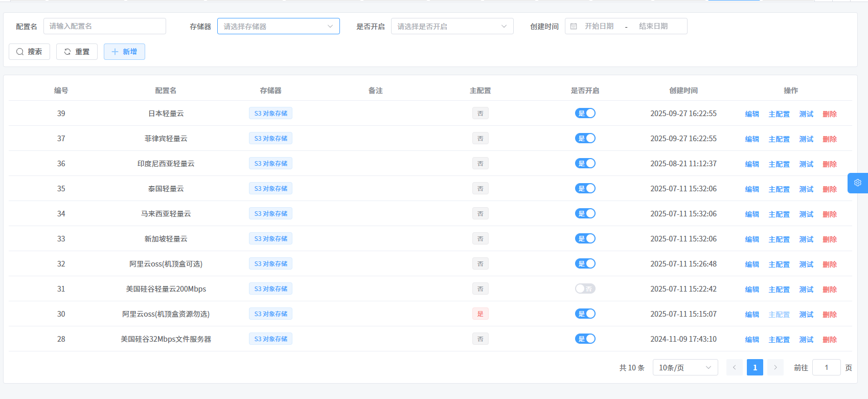Delete the 美国硅谷轻量云200Mbps configuration
This screenshot has width=868, height=399.
[x=830, y=290]
